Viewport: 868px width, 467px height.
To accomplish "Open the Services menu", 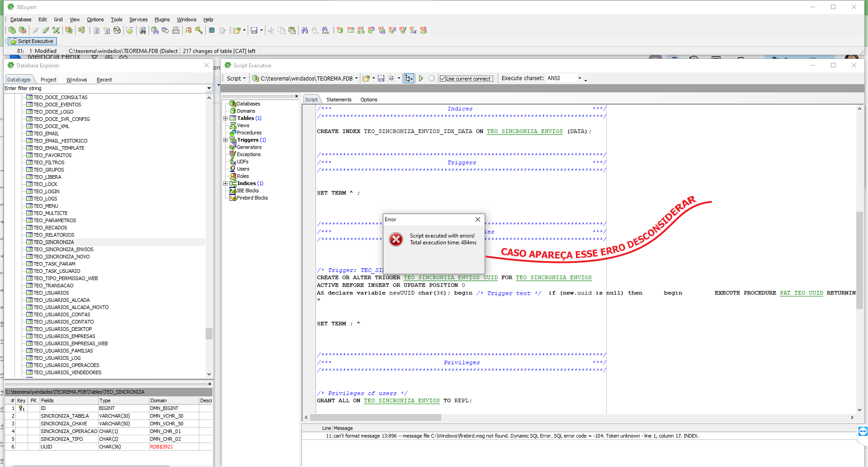I will 138,19.
